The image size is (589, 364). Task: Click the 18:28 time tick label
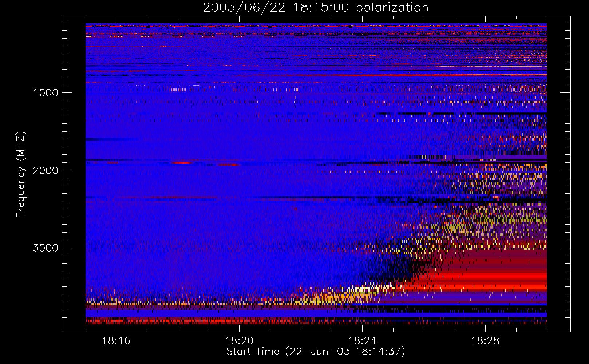tap(485, 341)
